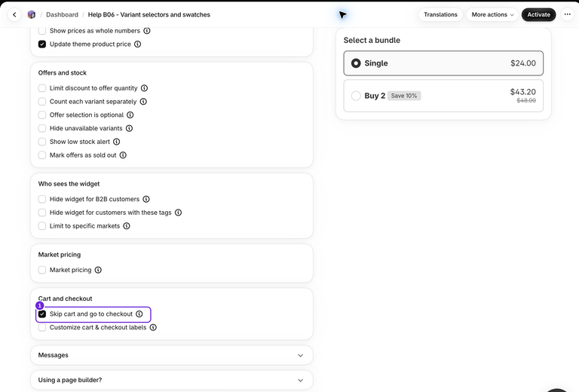Screen dimensions: 579x392
Task: Enable Customize cart & checkout labels
Action: point(42,327)
